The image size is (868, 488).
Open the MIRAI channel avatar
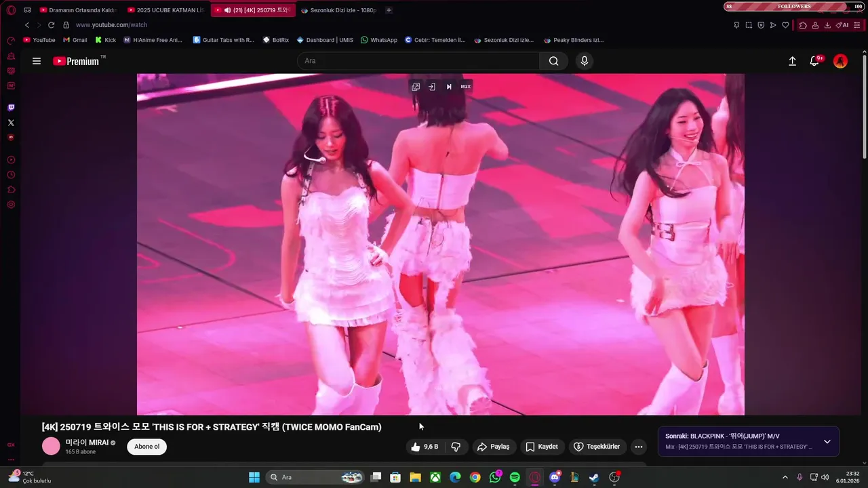click(x=52, y=446)
